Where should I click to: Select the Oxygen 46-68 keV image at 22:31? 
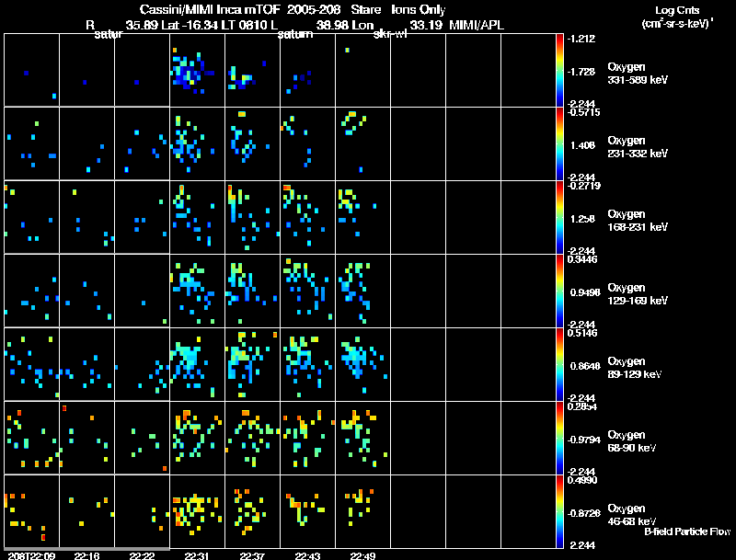(x=197, y=511)
